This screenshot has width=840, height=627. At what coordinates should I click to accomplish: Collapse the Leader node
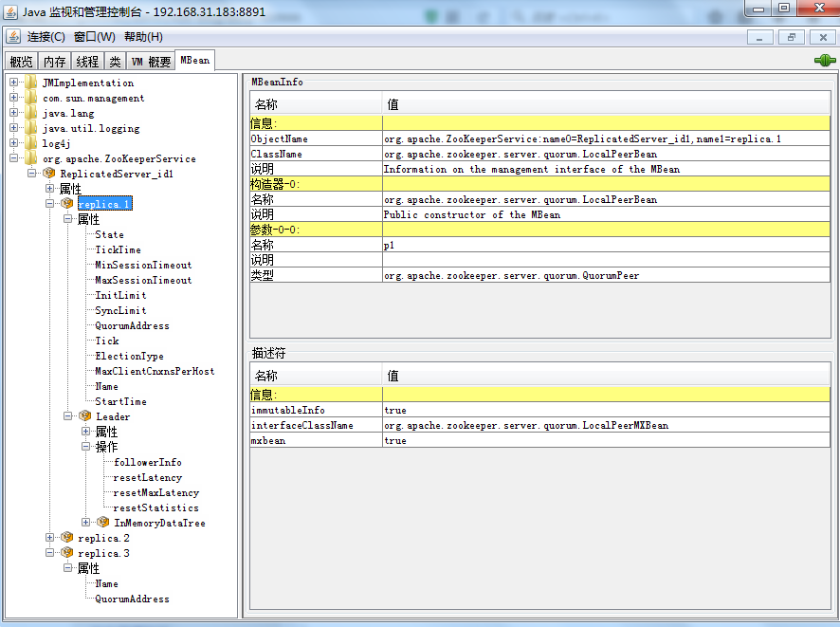tap(67, 415)
